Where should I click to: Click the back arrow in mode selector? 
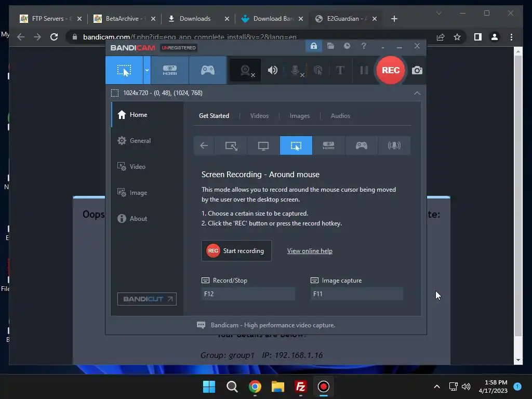[x=204, y=145]
